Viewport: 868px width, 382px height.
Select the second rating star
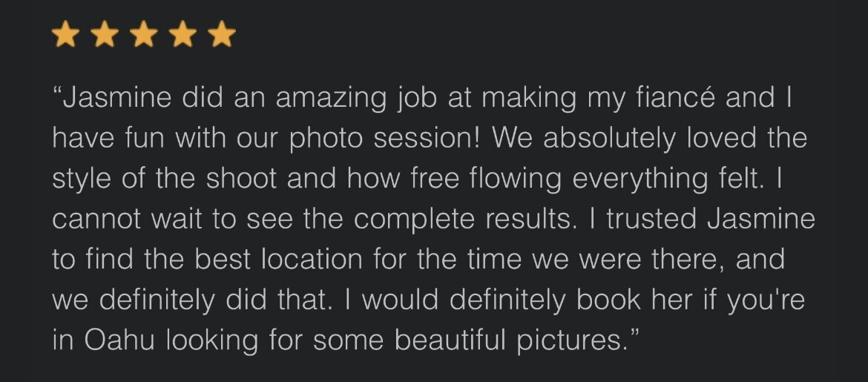click(x=104, y=34)
